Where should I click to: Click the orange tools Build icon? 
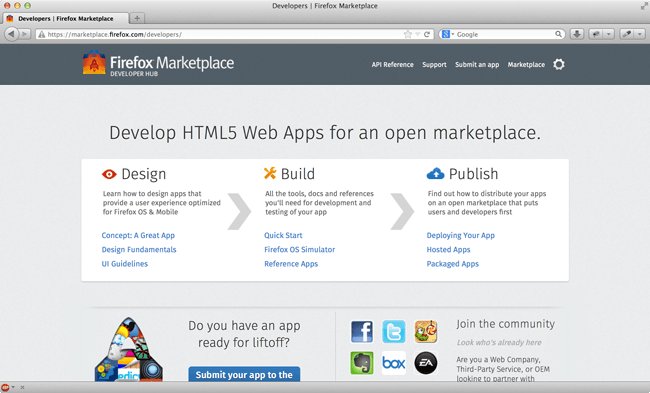click(270, 173)
